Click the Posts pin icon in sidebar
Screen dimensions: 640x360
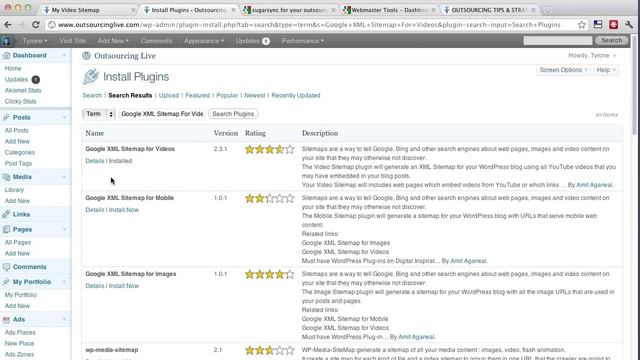(x=6, y=118)
